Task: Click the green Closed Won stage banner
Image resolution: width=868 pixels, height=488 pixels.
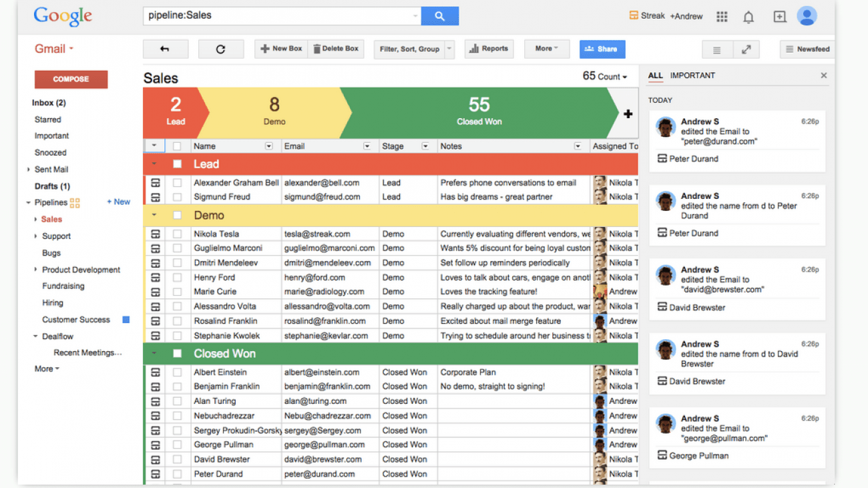Action: pyautogui.click(x=479, y=112)
